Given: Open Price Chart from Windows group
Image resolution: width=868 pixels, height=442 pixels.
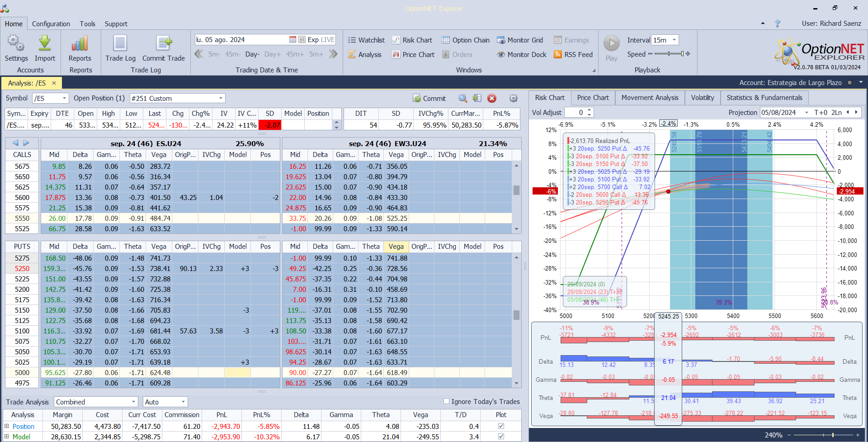Looking at the screenshot, I should point(413,54).
